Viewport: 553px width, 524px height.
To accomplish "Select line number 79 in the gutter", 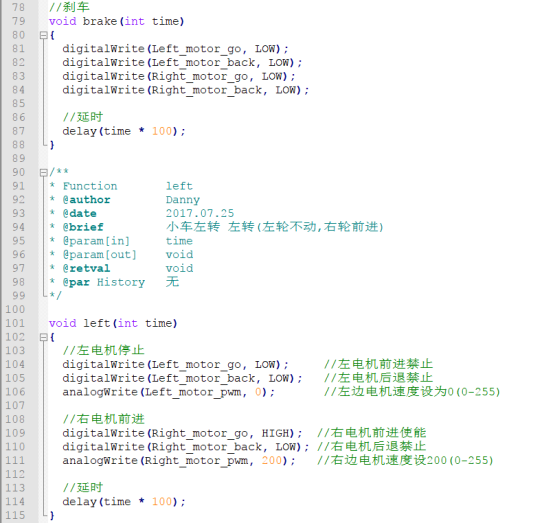I will pyautogui.click(x=19, y=21).
